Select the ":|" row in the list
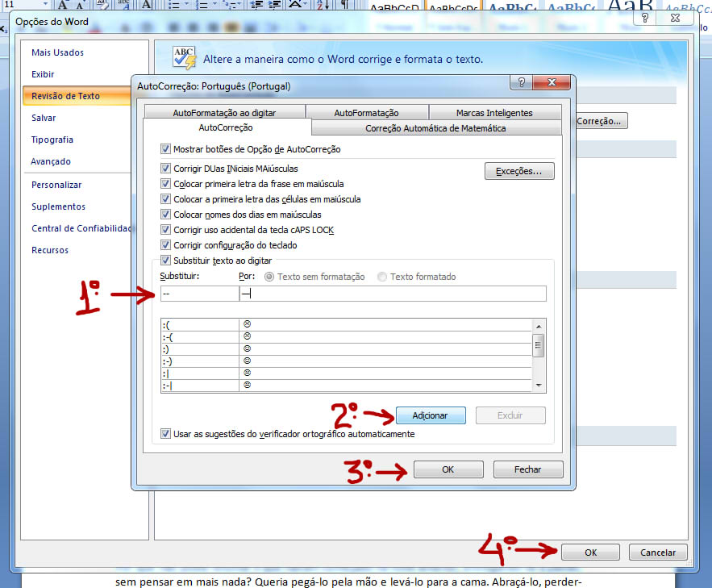This screenshot has width=712, height=588. click(346, 373)
